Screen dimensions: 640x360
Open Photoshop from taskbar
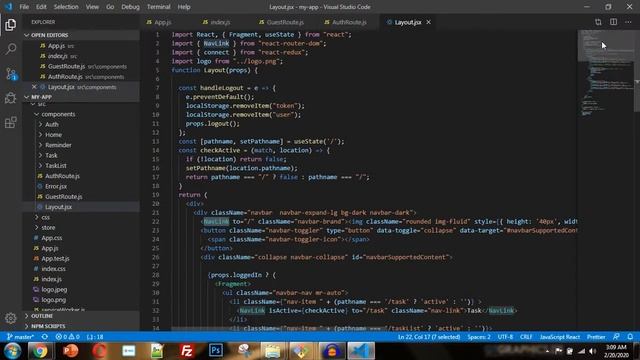216,351
